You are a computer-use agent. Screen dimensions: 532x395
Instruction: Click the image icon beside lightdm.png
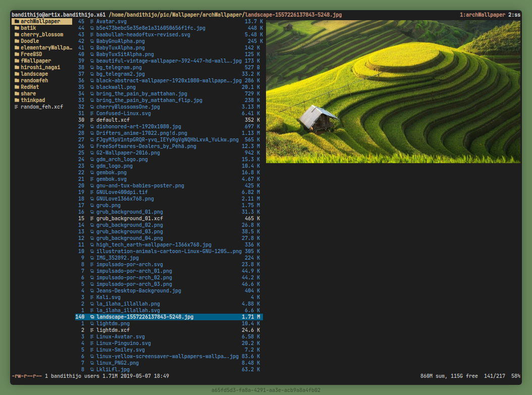pos(92,324)
